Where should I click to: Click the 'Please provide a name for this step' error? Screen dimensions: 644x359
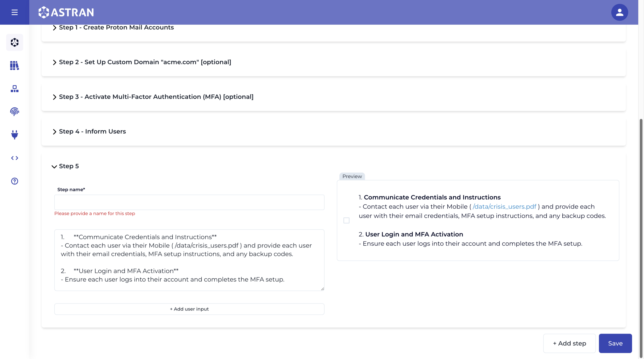pos(95,213)
